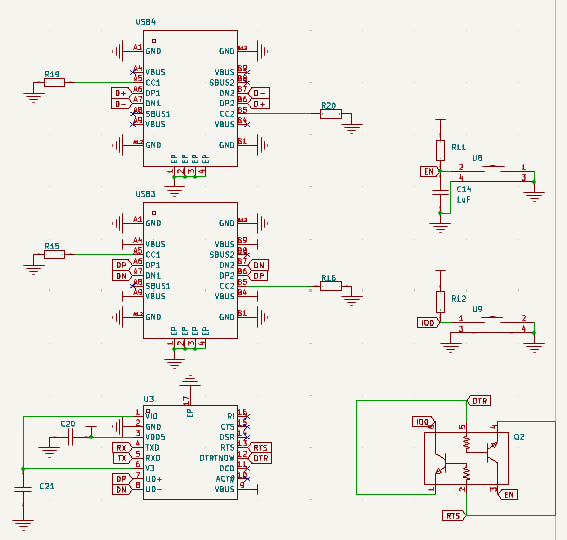Select the C14 1uF capacitor
The height and width of the screenshot is (540, 567).
pyautogui.click(x=440, y=192)
